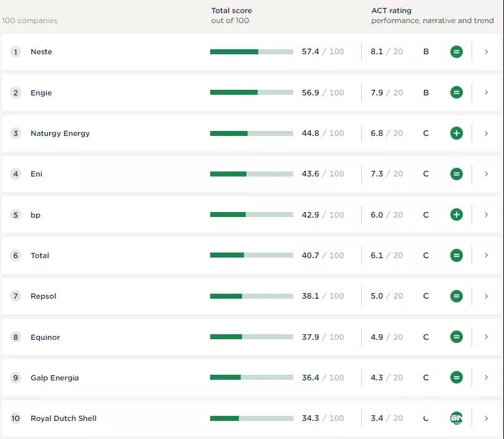The height and width of the screenshot is (439, 504).
Task: Click the equals trend icon for Engie
Action: (x=457, y=92)
